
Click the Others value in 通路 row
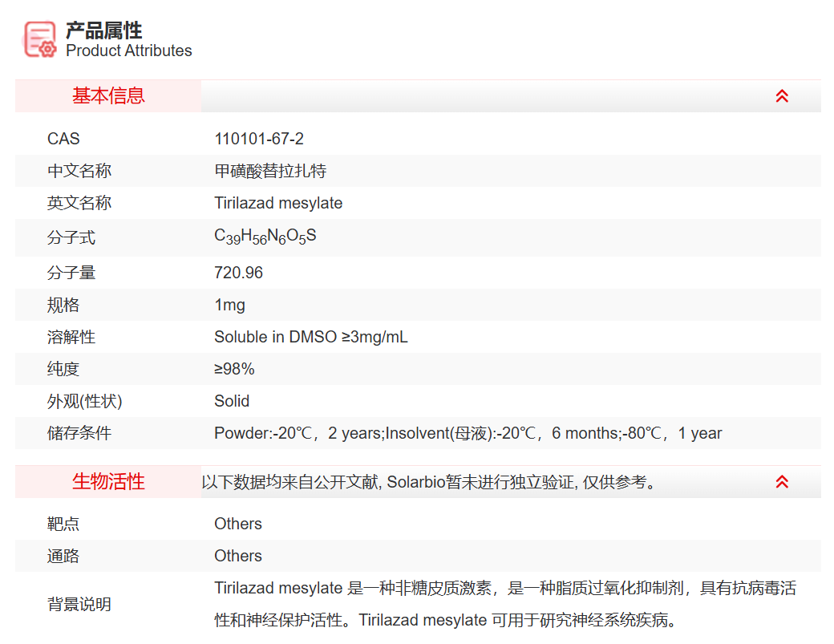click(238, 556)
